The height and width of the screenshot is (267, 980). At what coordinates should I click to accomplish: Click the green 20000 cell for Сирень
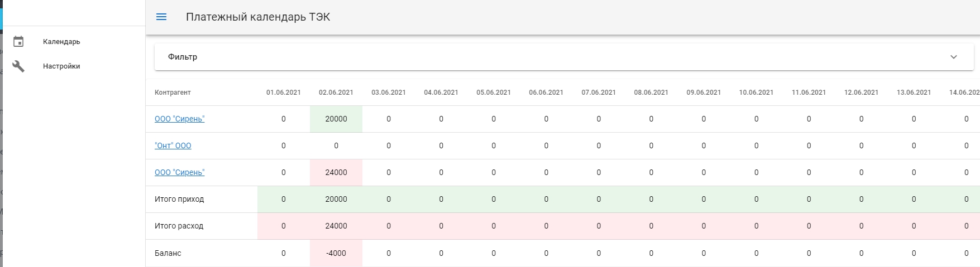pyautogui.click(x=336, y=119)
